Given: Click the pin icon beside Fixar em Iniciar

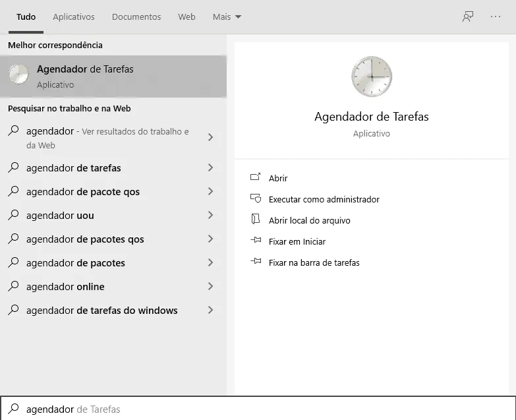Looking at the screenshot, I should (256, 240).
